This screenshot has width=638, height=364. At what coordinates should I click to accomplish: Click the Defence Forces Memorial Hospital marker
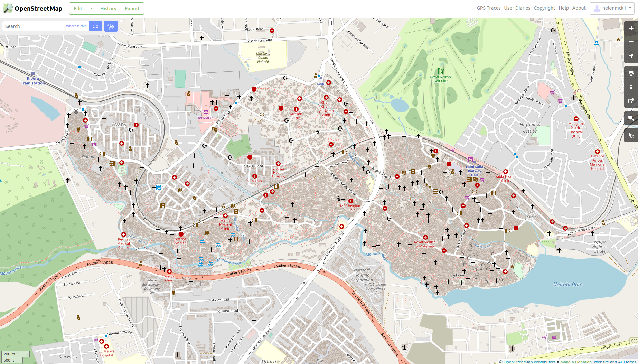click(x=598, y=152)
